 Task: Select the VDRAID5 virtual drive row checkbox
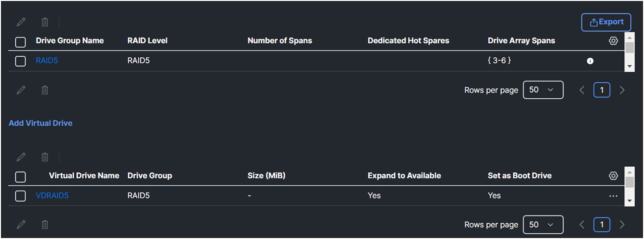click(x=20, y=196)
